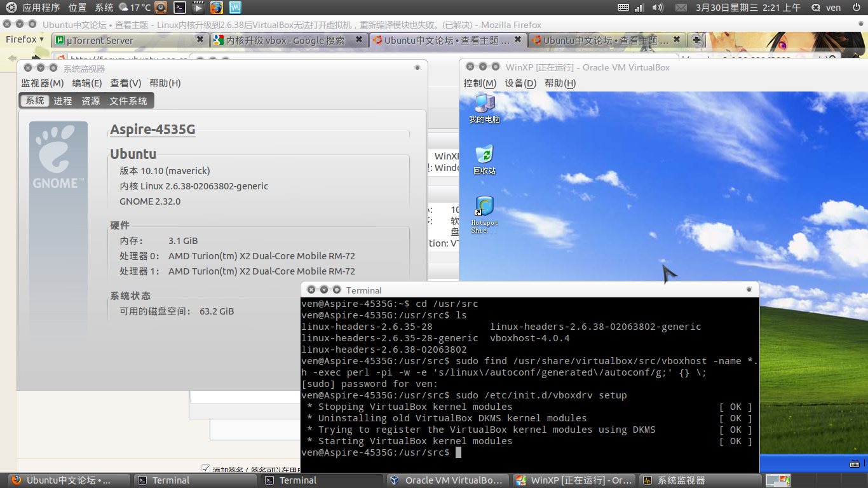This screenshot has height=488, width=868.
Task: Click 处理器 0 AMD Turion row
Action: click(237, 256)
